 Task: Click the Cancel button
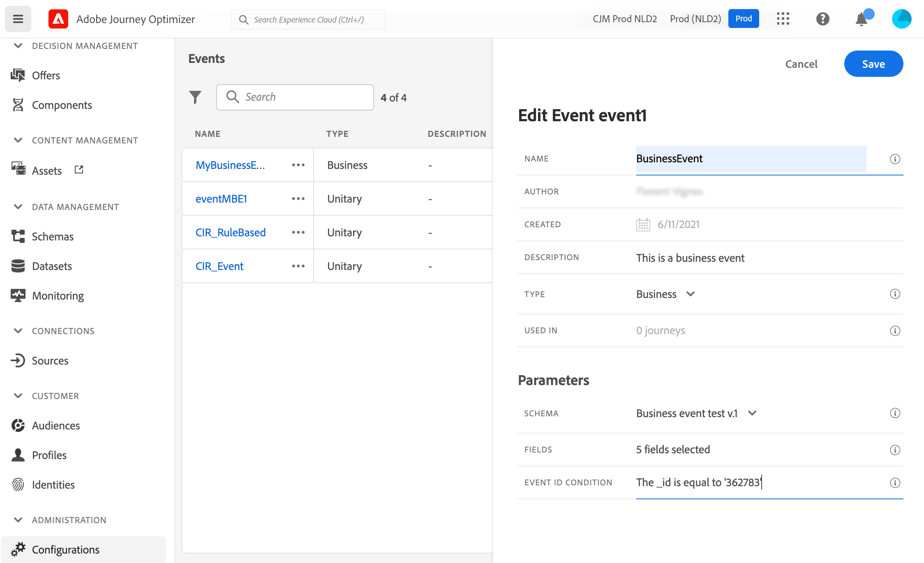(x=801, y=64)
